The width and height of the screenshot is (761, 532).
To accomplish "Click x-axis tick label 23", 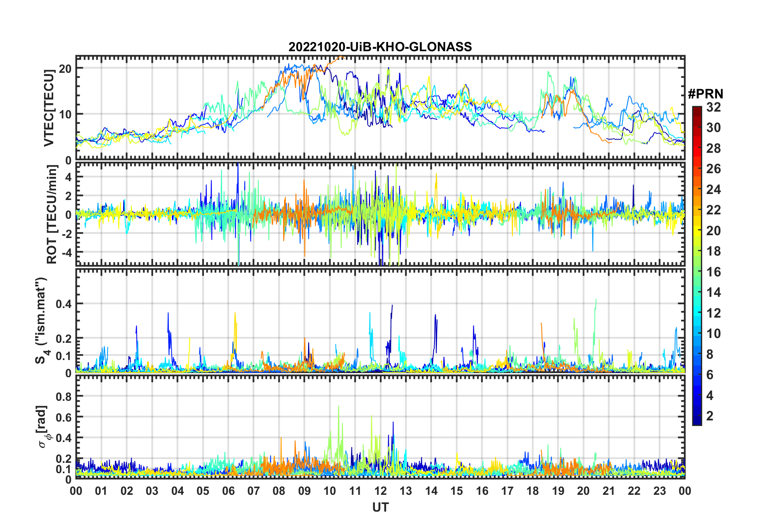I will tap(659, 491).
